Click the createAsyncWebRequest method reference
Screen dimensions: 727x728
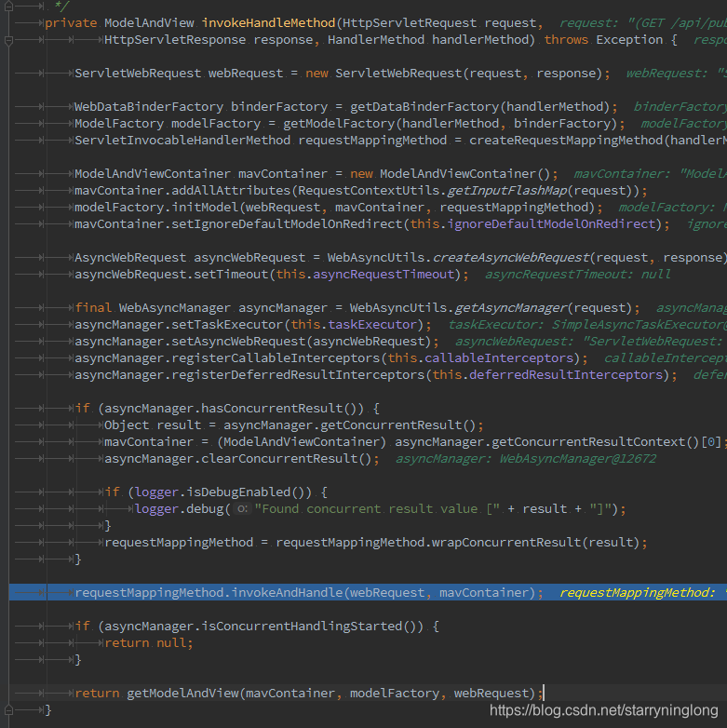tap(511, 257)
